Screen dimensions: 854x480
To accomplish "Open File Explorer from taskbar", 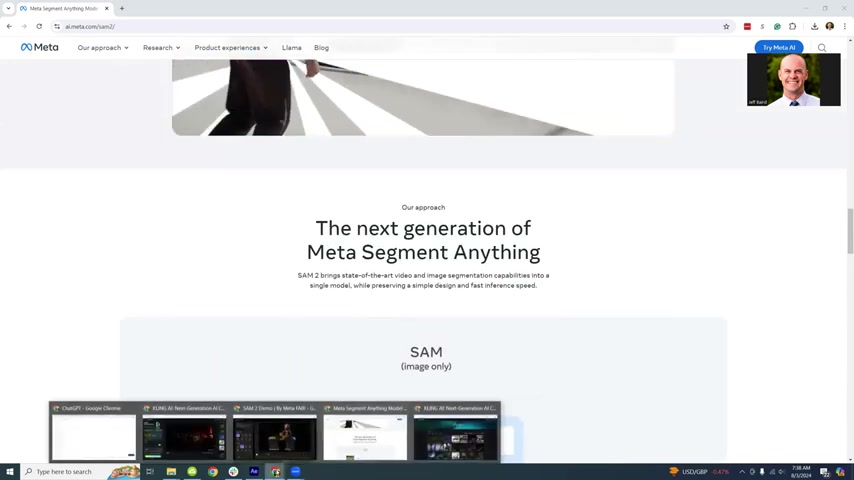I will (x=171, y=472).
